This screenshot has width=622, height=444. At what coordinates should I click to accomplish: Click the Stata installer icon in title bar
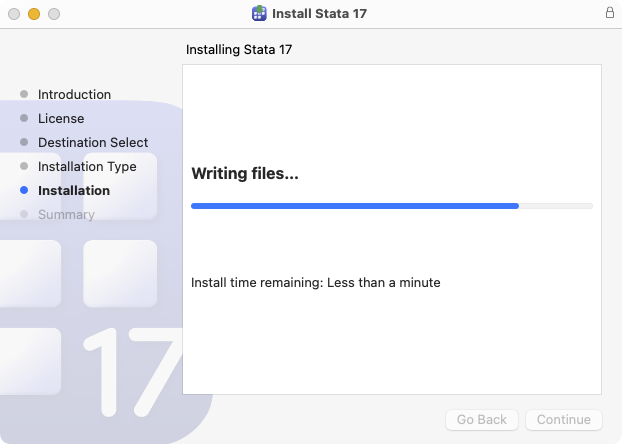[259, 14]
